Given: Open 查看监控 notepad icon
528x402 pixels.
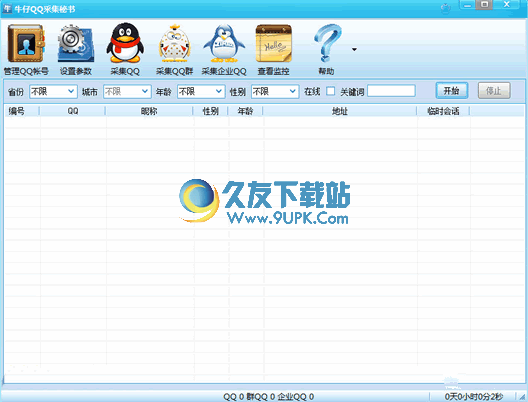Looking at the screenshot, I should pos(273,44).
